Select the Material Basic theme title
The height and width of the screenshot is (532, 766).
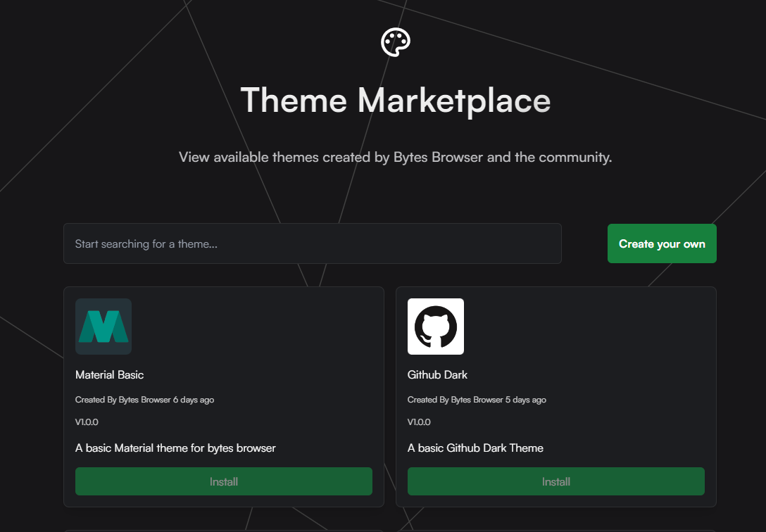coord(109,375)
